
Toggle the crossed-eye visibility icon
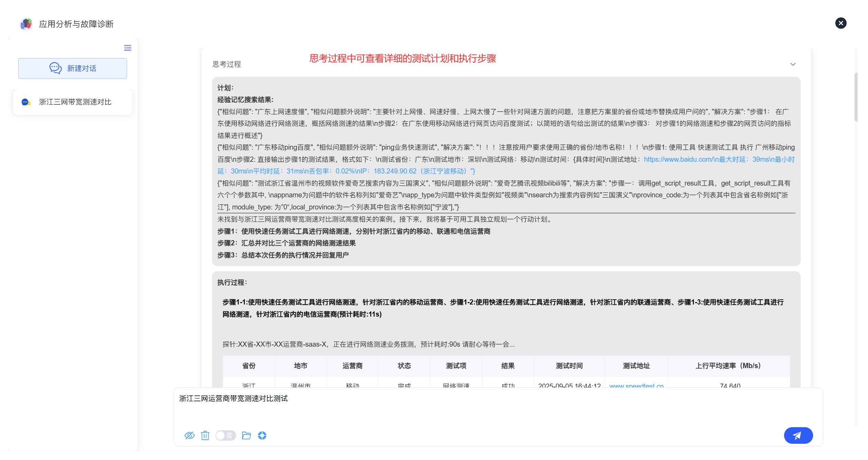189,435
